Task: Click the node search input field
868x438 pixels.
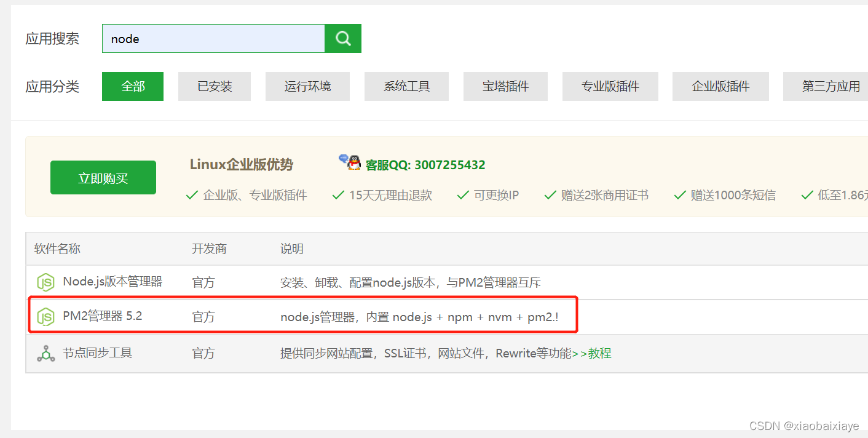Action: point(213,38)
